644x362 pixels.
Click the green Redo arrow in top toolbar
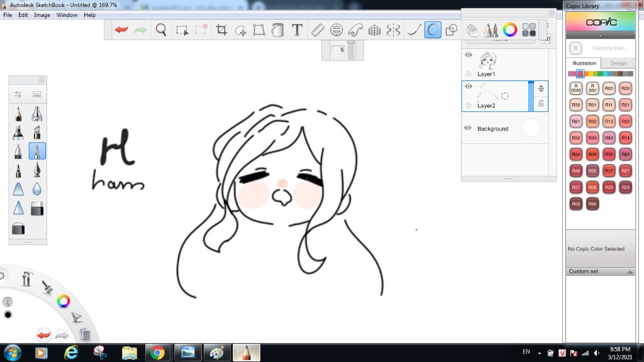point(140,30)
